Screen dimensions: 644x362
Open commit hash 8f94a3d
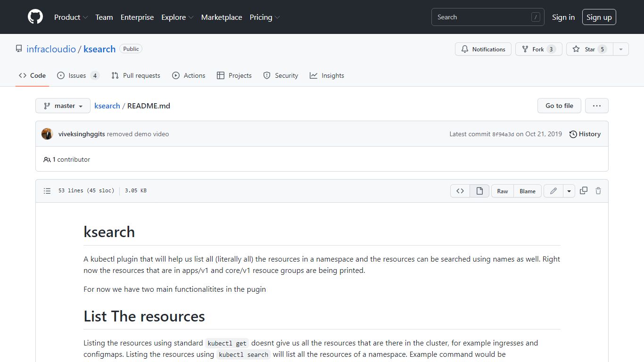(x=503, y=134)
